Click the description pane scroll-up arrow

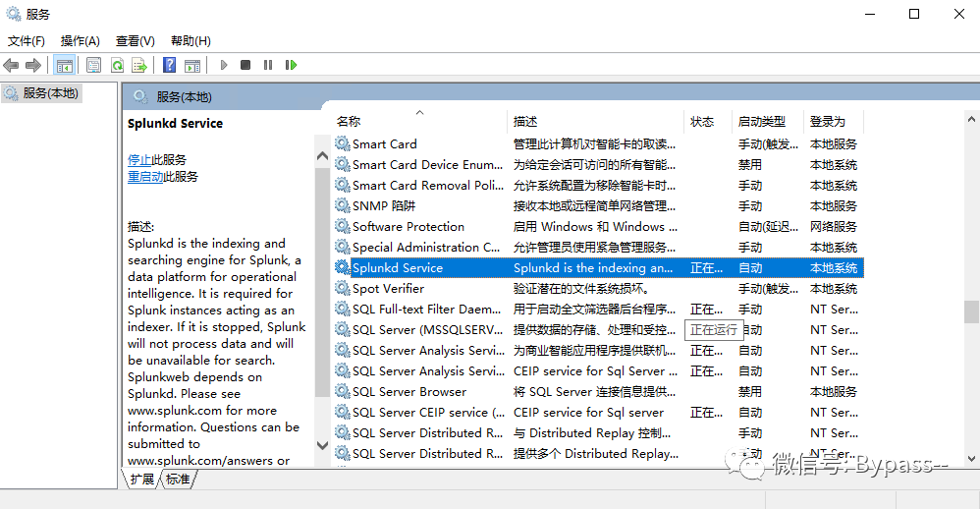322,155
